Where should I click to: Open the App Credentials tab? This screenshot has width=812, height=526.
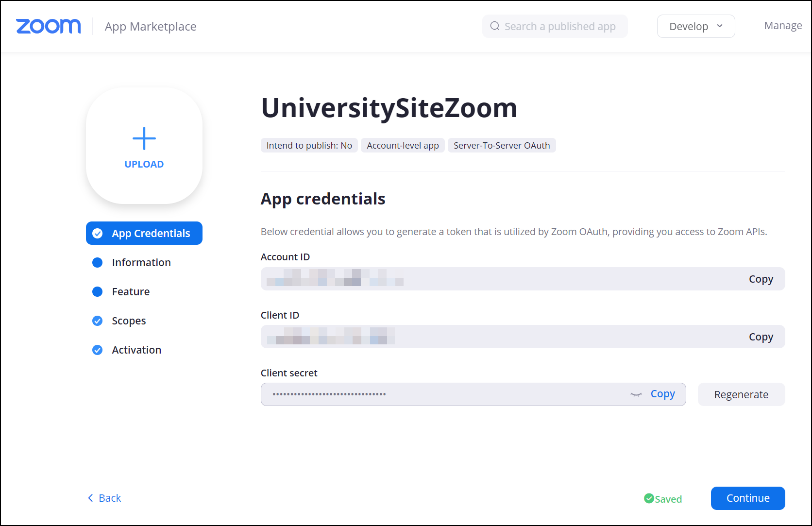[144, 233]
